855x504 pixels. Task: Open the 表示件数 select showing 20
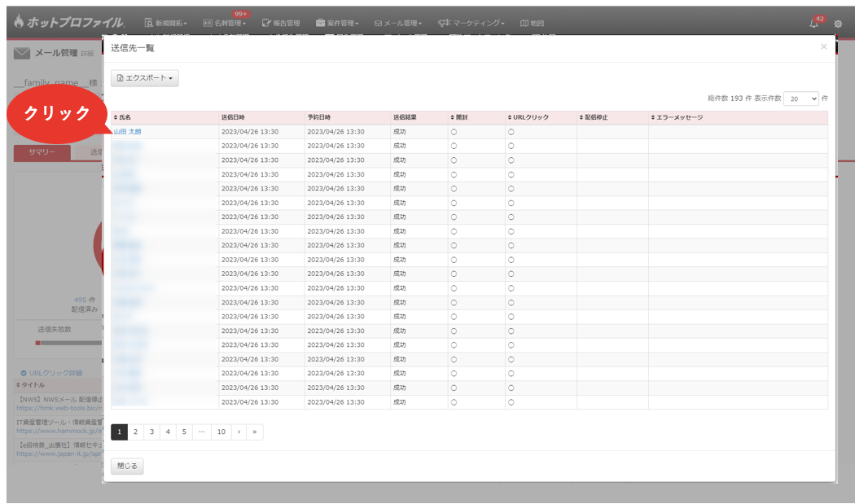point(800,99)
